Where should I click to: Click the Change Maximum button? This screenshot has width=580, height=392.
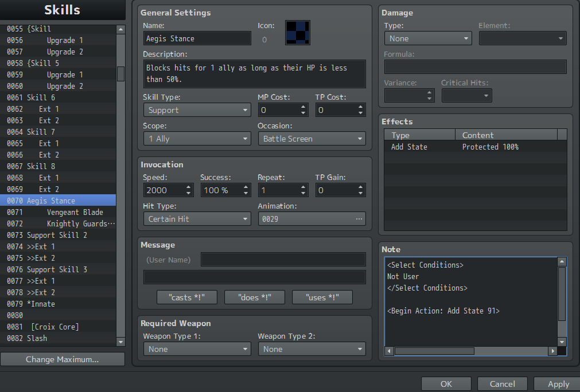[x=62, y=359]
